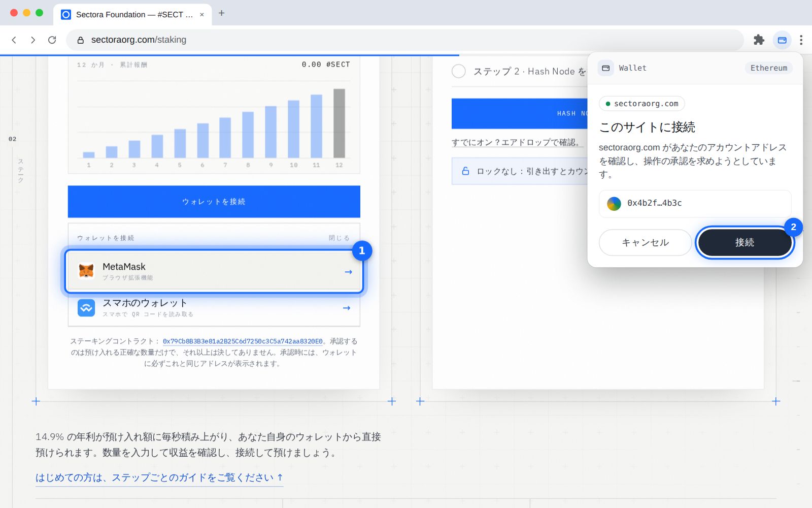
Task: Open the browser extensions puzzle icon
Action: coord(759,40)
